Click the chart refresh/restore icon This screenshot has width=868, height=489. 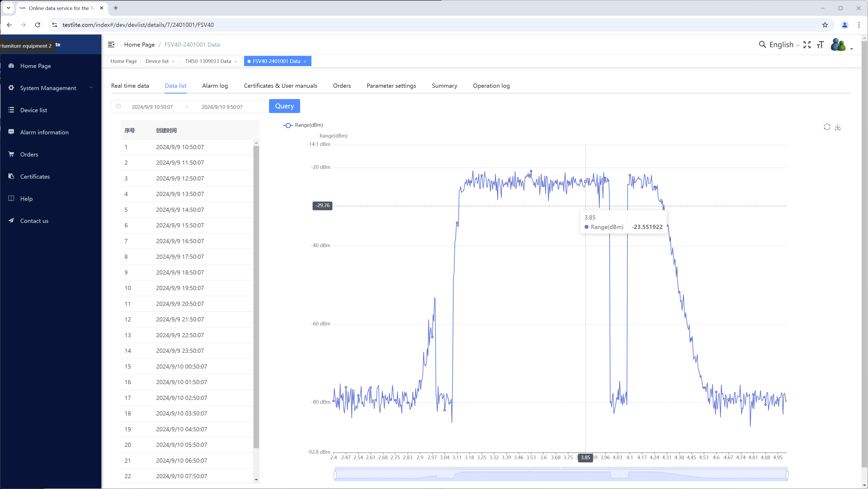click(x=827, y=127)
